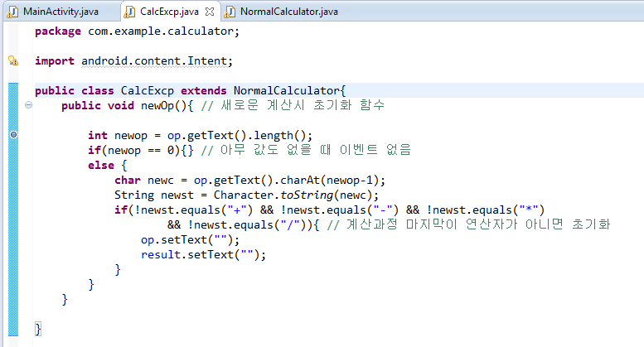Click the 'charAt(newop-1)' call

click(x=329, y=180)
